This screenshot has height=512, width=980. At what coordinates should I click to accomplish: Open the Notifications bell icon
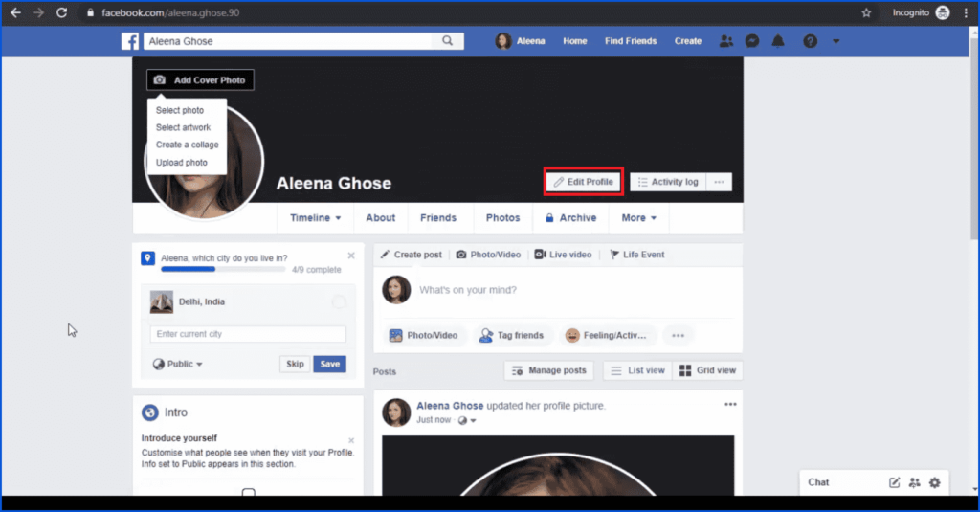[778, 41]
